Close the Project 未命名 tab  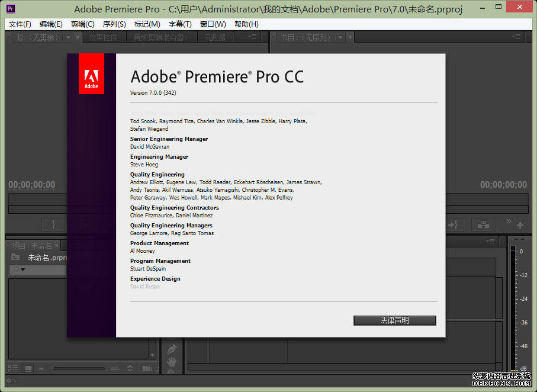(56, 246)
